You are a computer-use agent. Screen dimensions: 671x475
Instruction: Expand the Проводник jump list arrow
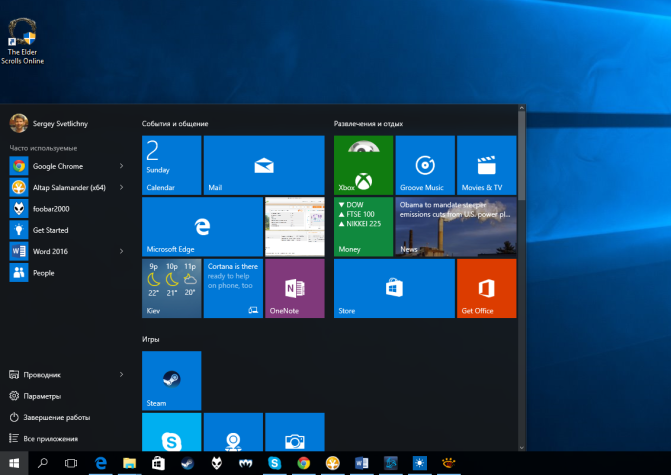(x=122, y=374)
